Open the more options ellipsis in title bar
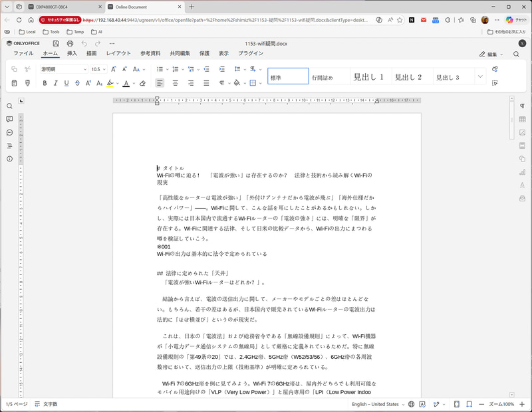 point(112,43)
